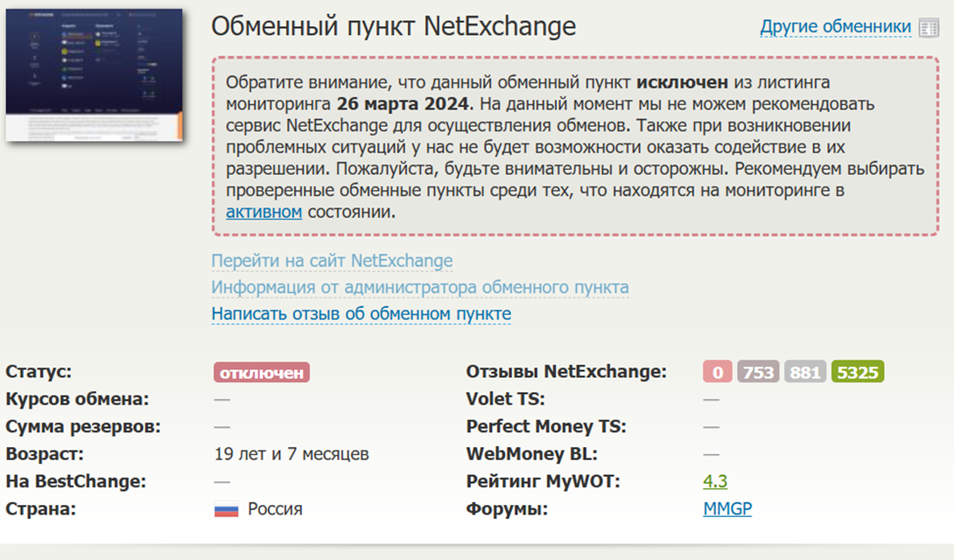Click the Russia flag icon
954x560 pixels.
click(x=226, y=508)
